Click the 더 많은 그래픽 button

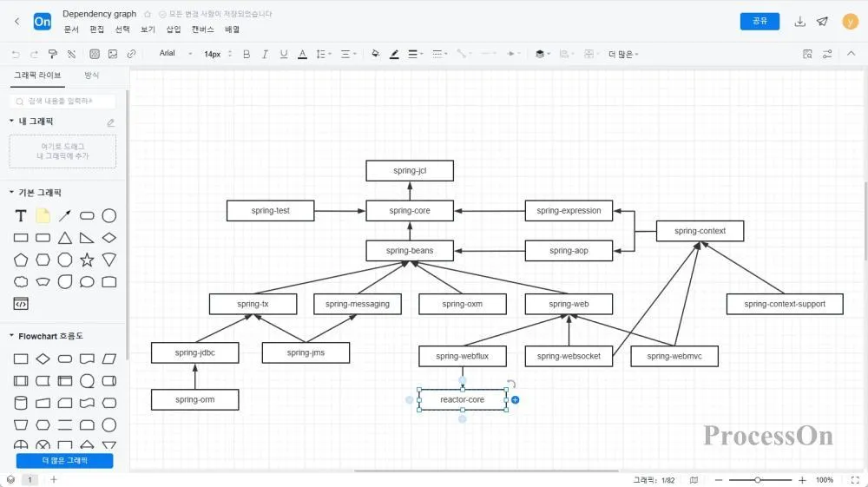pyautogui.click(x=65, y=460)
